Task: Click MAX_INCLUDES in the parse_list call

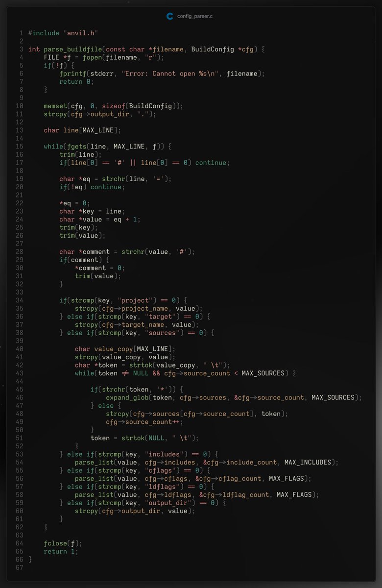Action: (308, 462)
